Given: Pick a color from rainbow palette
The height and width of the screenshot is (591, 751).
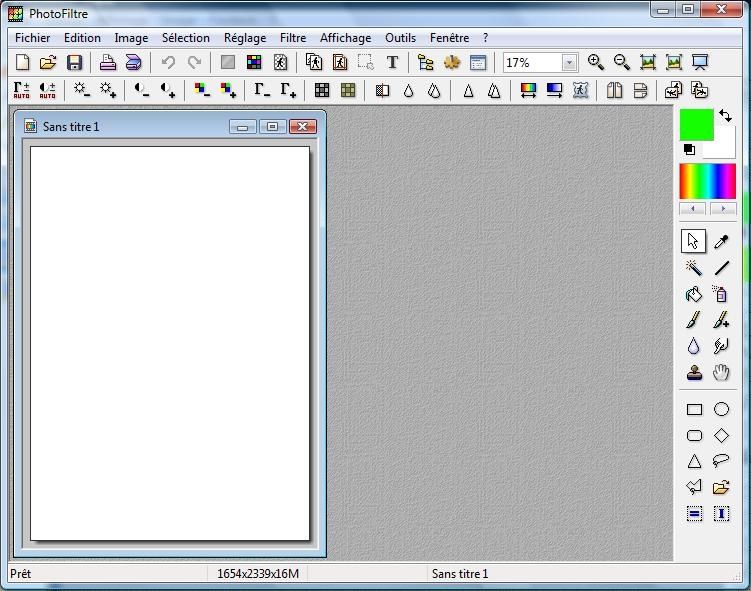Looking at the screenshot, I should (x=707, y=181).
